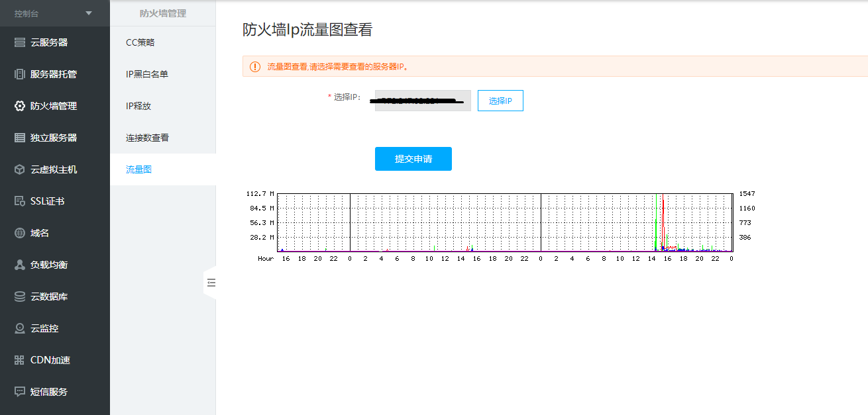Click the 独立服务器 icon
The height and width of the screenshot is (415, 868).
pos(20,138)
